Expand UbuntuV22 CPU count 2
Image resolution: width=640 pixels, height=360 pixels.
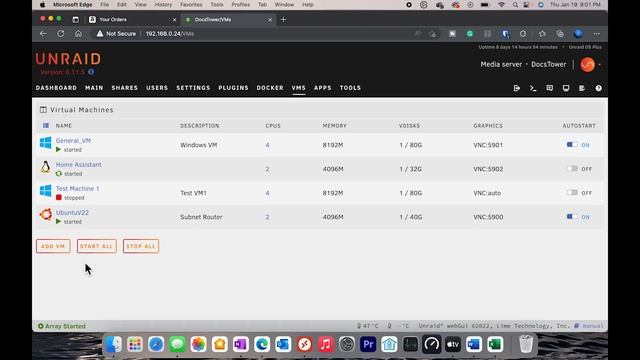pyautogui.click(x=267, y=217)
